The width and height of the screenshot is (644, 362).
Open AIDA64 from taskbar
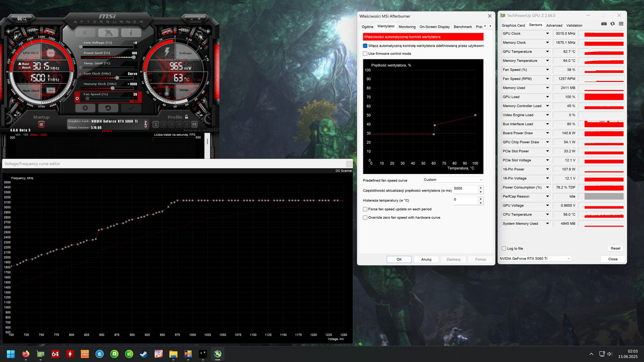[x=55, y=354]
